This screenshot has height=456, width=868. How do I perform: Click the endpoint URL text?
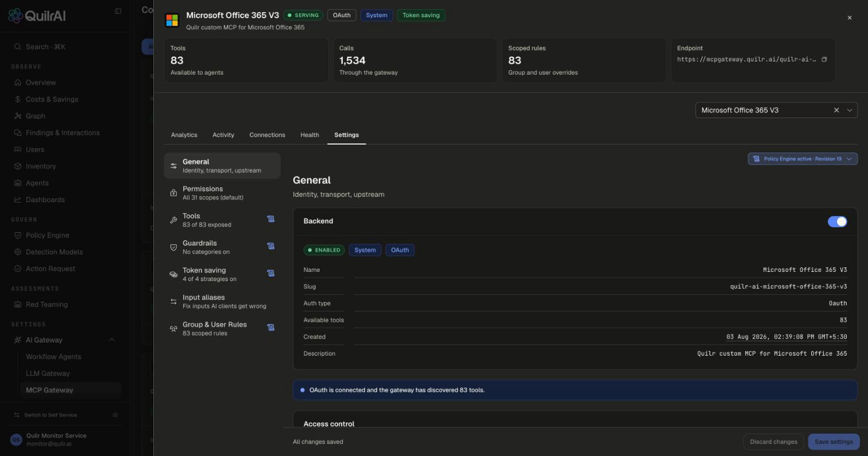point(746,60)
